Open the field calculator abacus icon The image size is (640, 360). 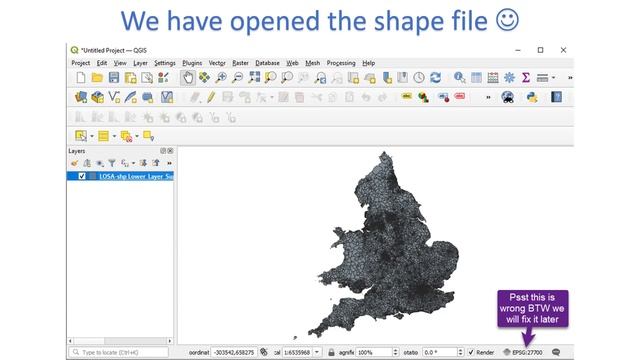(493, 78)
